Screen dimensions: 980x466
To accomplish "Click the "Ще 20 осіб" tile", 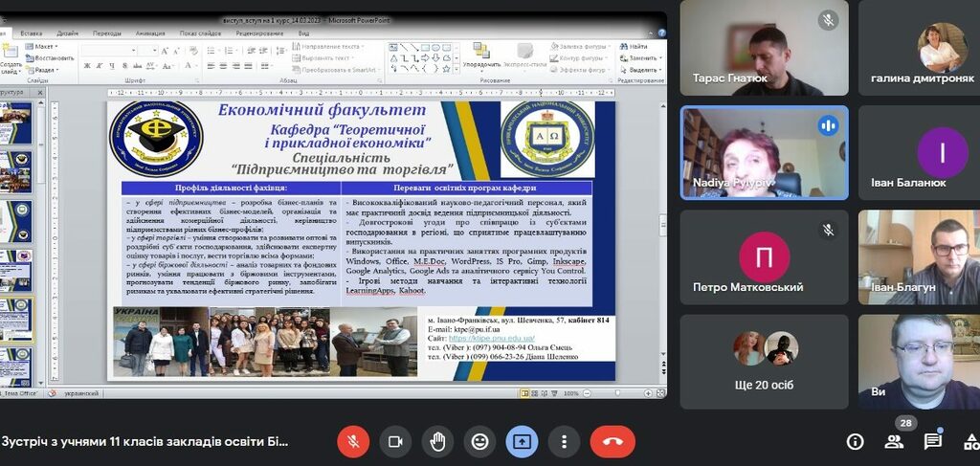I will coord(764,362).
